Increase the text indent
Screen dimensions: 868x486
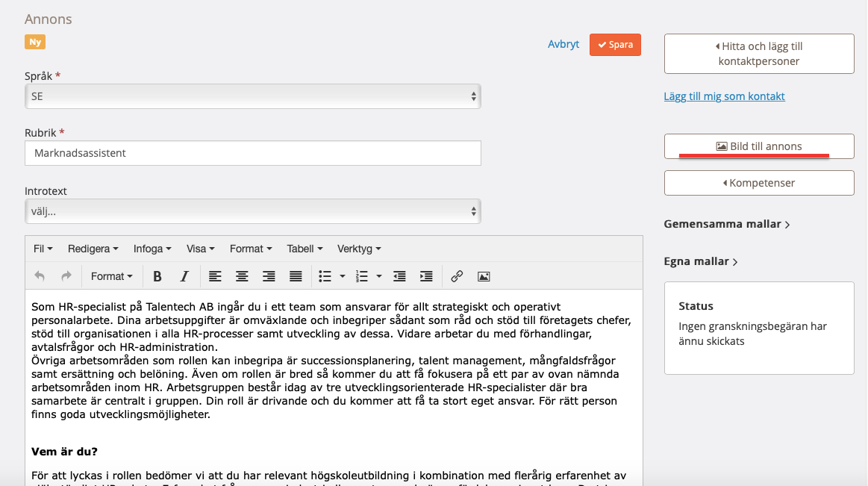click(x=426, y=276)
